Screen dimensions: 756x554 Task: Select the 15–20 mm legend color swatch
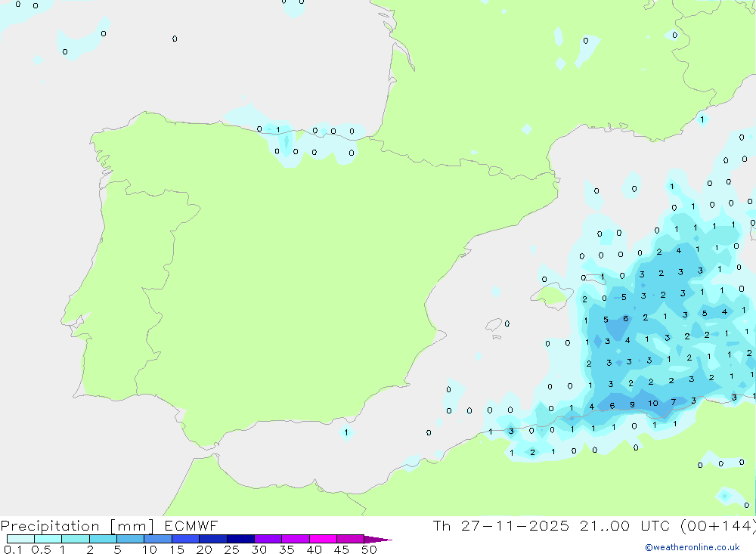coord(186,539)
